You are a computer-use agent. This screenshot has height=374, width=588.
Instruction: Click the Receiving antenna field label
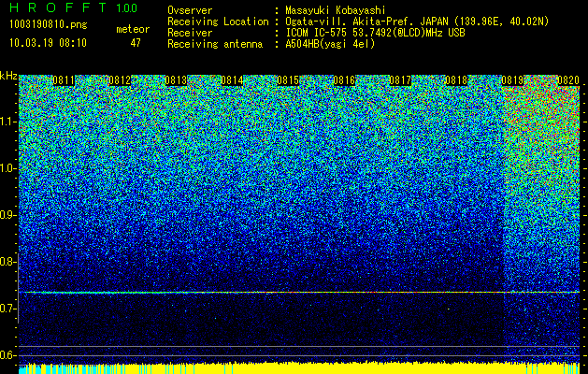click(x=215, y=44)
